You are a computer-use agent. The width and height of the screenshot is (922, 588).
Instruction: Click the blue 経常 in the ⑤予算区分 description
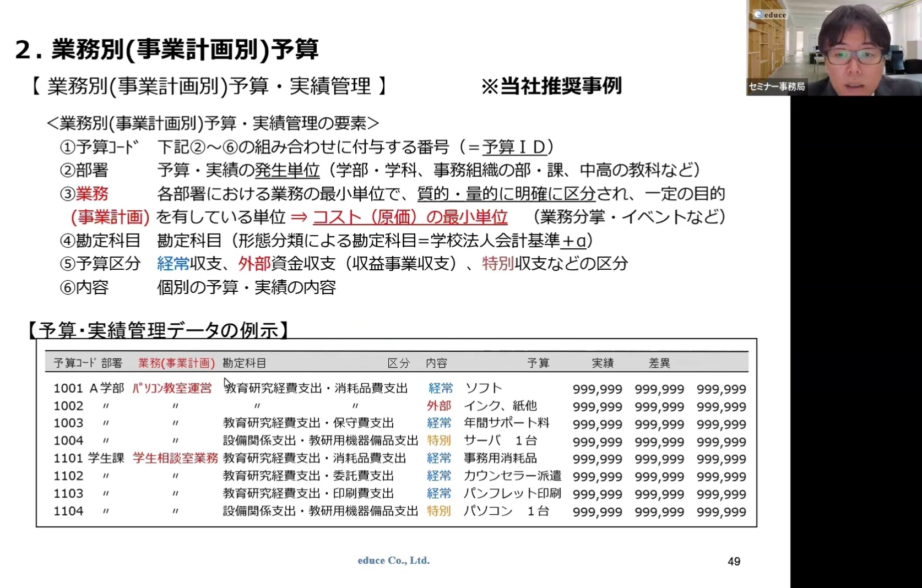pos(173,264)
